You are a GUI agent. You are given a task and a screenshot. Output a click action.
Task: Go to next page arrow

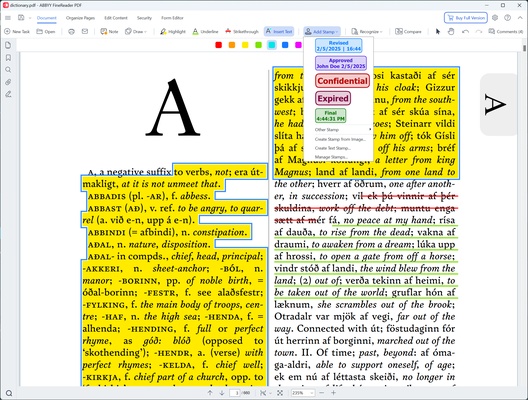pyautogui.click(x=222, y=393)
